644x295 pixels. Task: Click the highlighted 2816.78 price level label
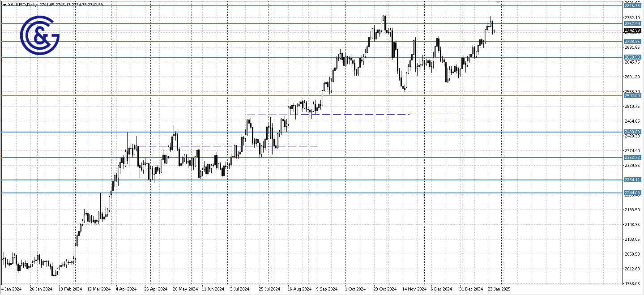tap(633, 6)
